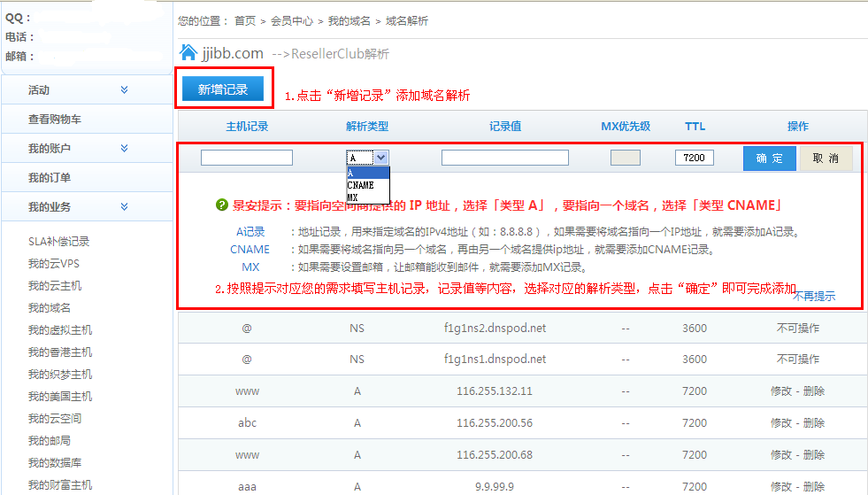This screenshot has height=495, width=868.
Task: Click 不再提示 to dismiss the tips
Action: [x=813, y=297]
